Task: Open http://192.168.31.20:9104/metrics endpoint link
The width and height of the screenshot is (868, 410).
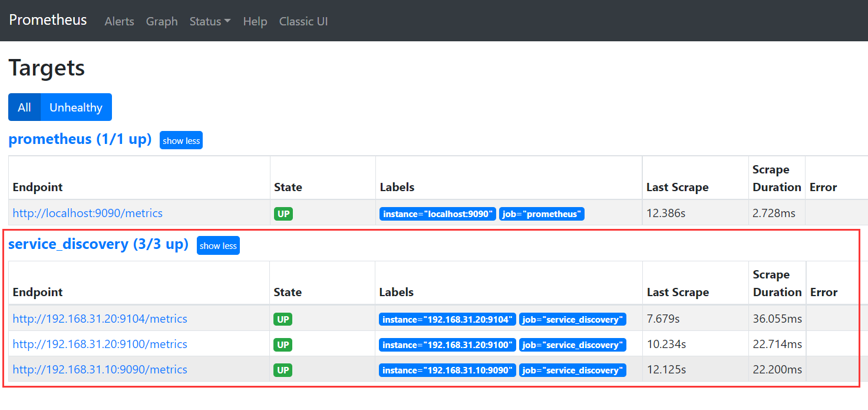Action: tap(100, 319)
